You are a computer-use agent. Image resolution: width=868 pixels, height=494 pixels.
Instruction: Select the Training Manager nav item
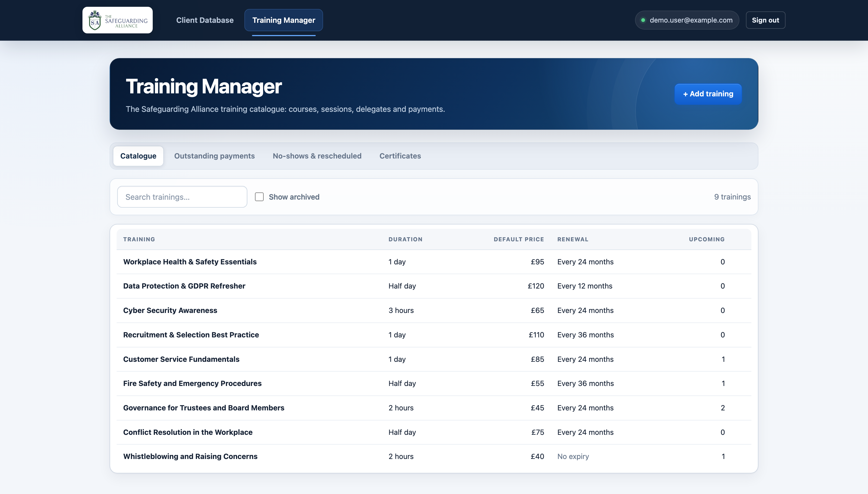coord(283,20)
